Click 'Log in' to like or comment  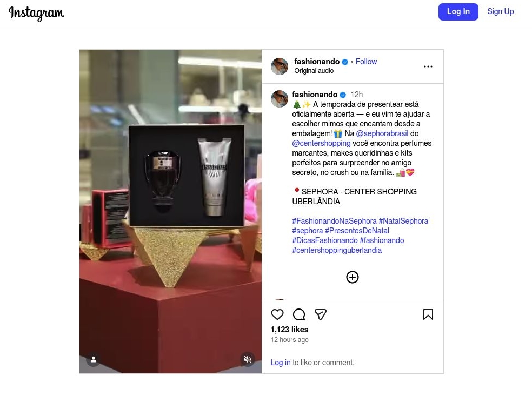point(280,363)
